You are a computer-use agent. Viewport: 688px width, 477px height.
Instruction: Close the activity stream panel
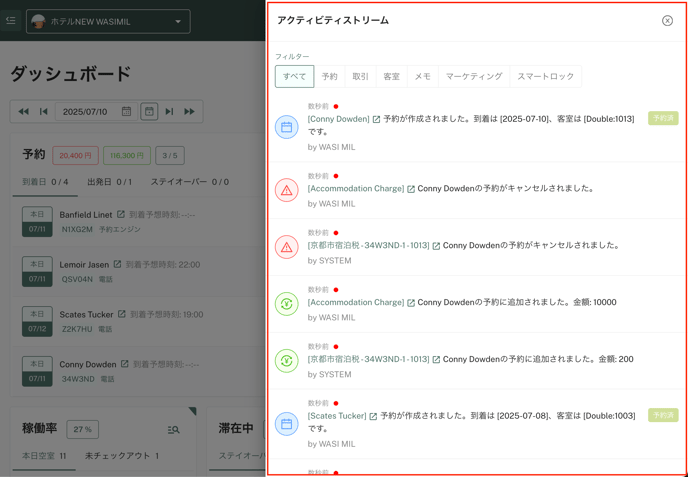pos(667,21)
